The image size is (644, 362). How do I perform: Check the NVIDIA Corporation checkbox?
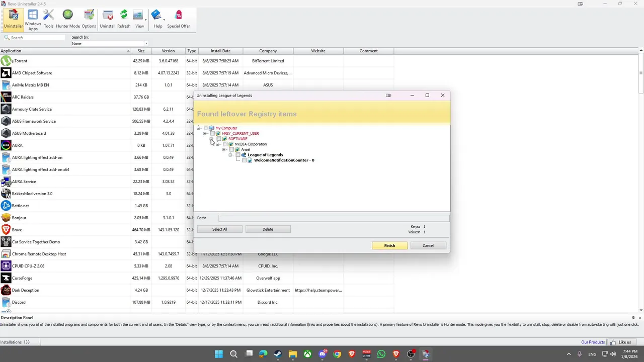[x=225, y=144]
